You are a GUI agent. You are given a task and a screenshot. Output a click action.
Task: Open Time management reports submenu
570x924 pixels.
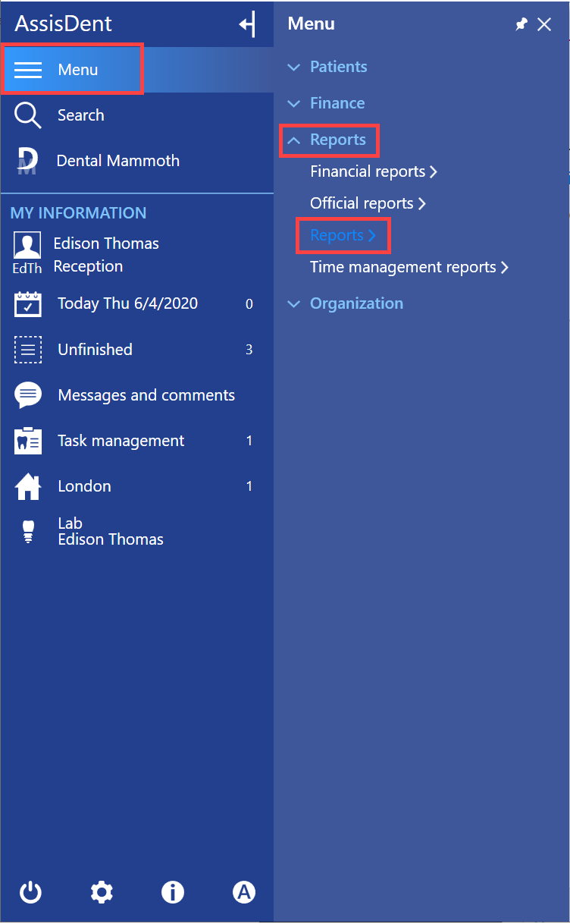click(x=409, y=267)
